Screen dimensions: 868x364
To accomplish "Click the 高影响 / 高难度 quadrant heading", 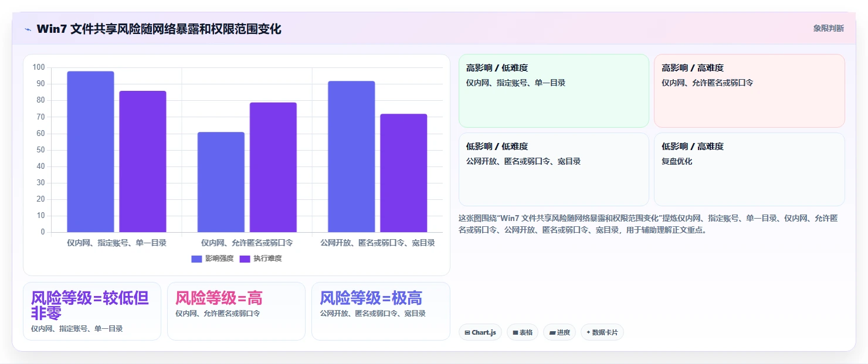I will click(x=693, y=68).
